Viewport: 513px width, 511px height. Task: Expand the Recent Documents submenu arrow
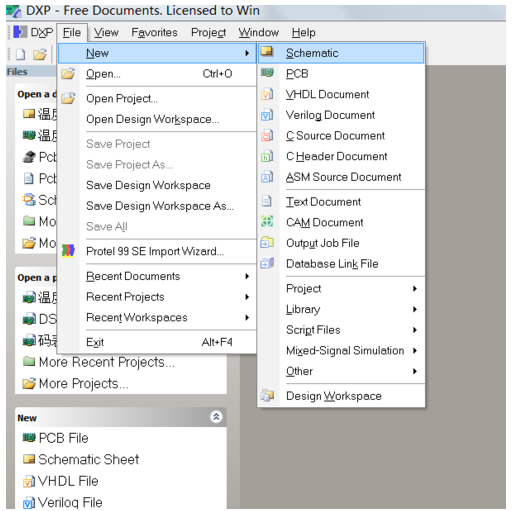[247, 276]
